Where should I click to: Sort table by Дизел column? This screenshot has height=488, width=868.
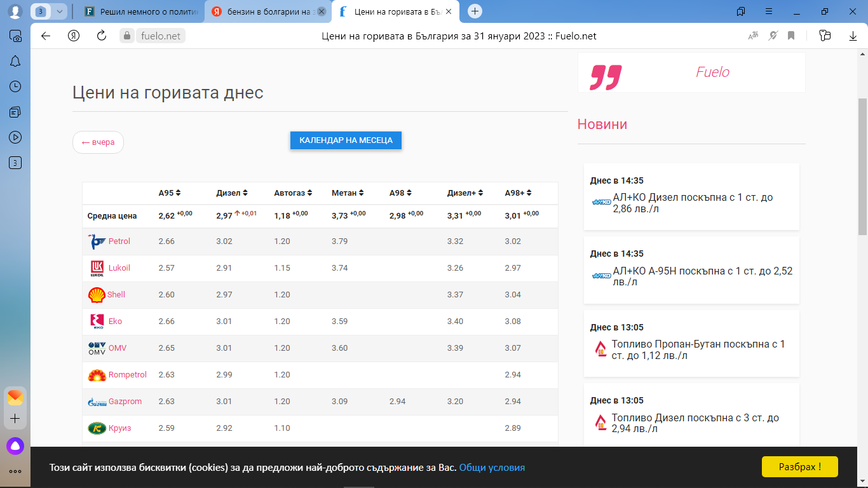232,193
